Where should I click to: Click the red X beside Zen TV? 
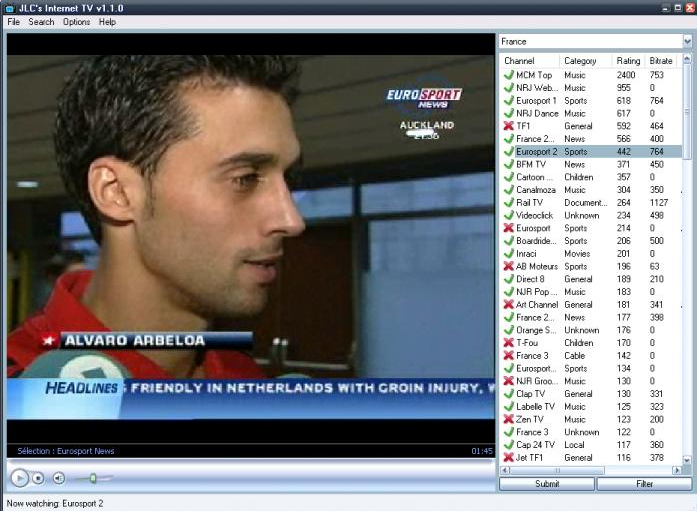pyautogui.click(x=509, y=419)
